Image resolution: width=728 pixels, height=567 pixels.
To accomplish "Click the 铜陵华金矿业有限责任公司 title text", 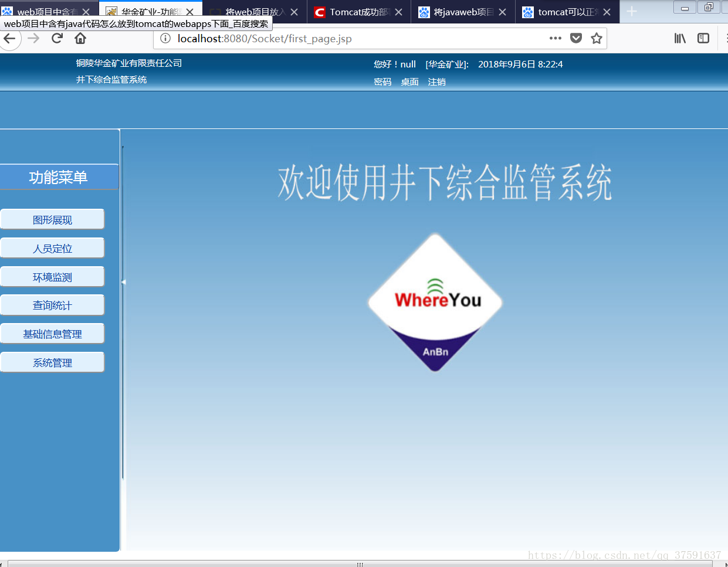I will click(129, 63).
